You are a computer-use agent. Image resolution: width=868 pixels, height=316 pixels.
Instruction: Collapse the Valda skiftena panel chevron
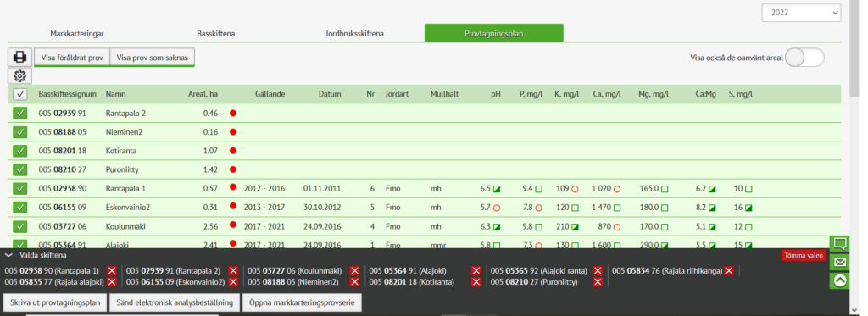click(8, 255)
